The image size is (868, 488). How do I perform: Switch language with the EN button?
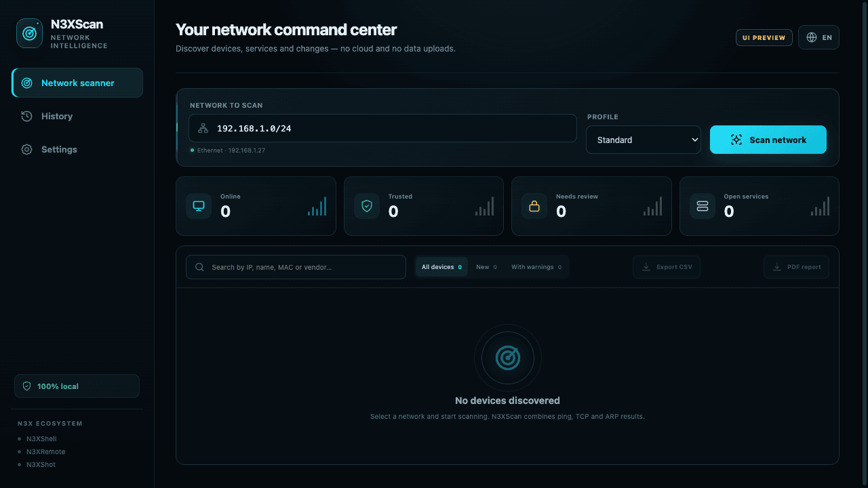pos(818,37)
